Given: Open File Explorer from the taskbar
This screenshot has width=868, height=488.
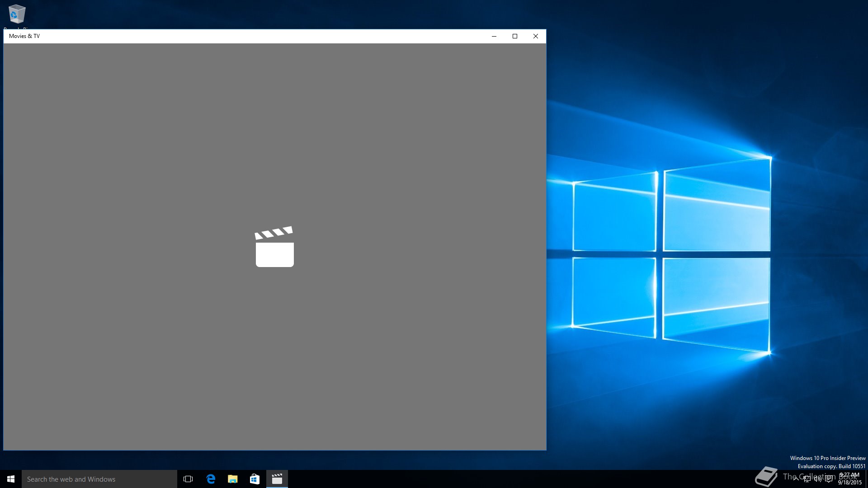Looking at the screenshot, I should click(x=232, y=479).
